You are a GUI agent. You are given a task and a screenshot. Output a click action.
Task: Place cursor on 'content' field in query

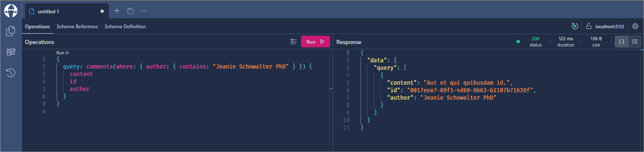coord(81,74)
